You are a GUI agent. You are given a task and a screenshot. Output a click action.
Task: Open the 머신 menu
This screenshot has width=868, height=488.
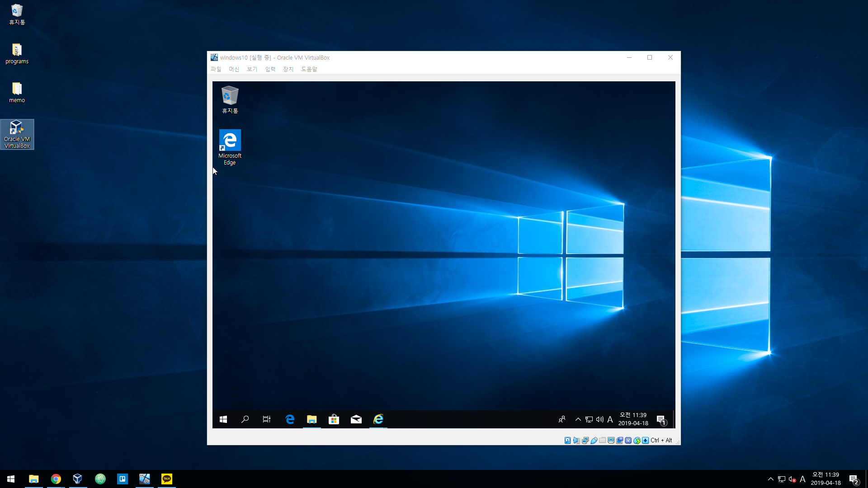pyautogui.click(x=234, y=69)
